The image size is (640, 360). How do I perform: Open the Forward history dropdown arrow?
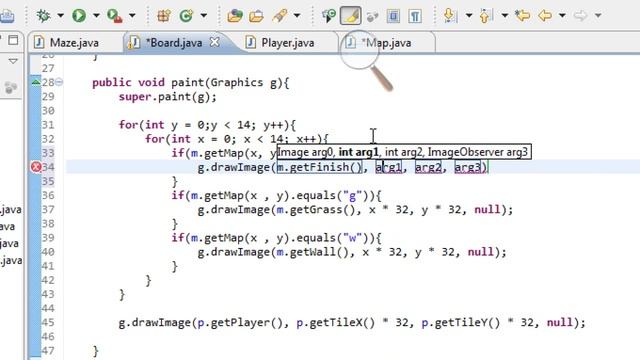point(598,16)
